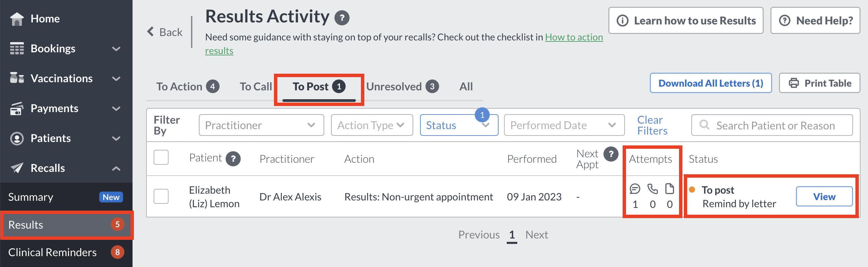Switch to the Unresolved tab
Screen dimensions: 868x267
[x=402, y=87]
